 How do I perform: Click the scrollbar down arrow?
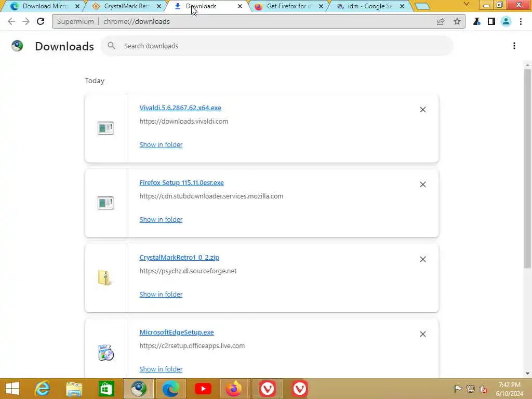(x=527, y=374)
